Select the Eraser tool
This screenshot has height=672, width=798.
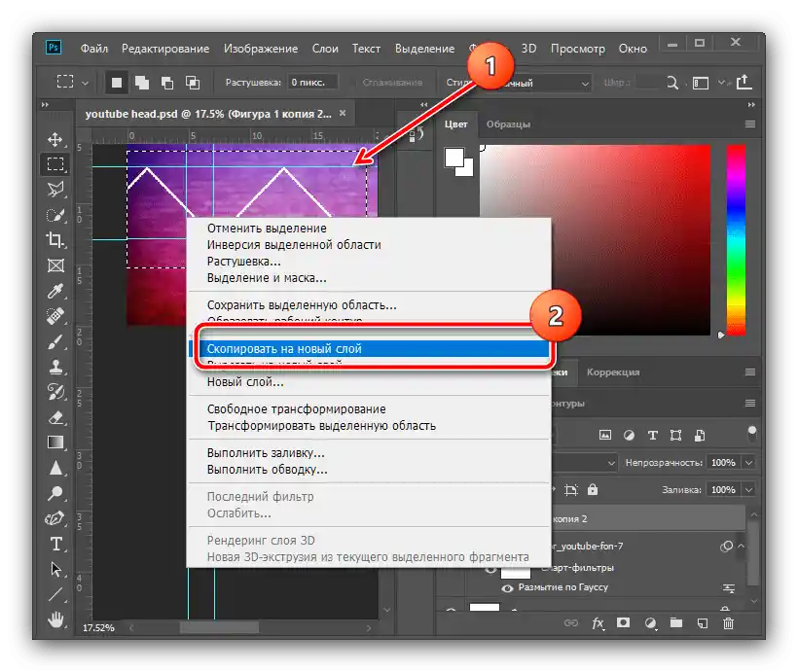pos(55,417)
